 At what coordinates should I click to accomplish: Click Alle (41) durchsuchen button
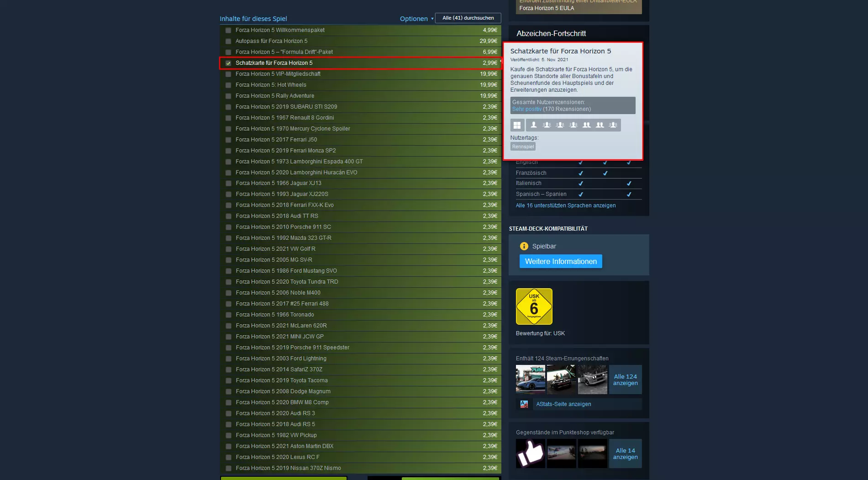[468, 18]
